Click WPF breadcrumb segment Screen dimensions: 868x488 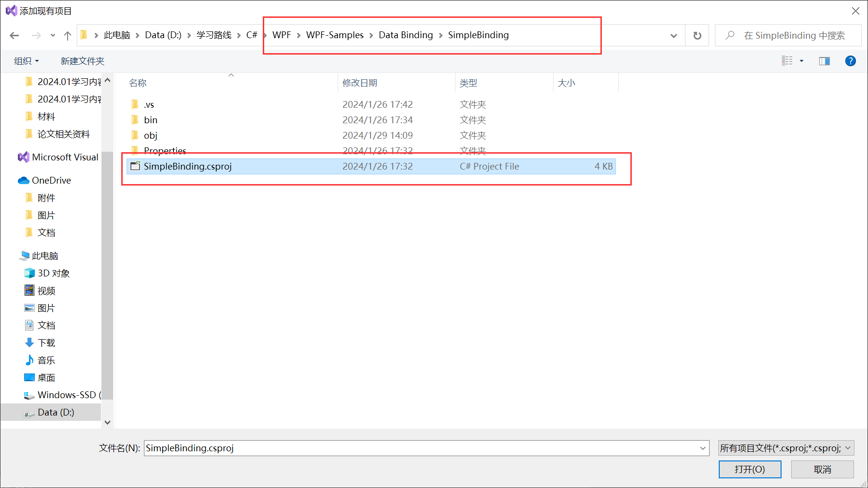pyautogui.click(x=282, y=35)
